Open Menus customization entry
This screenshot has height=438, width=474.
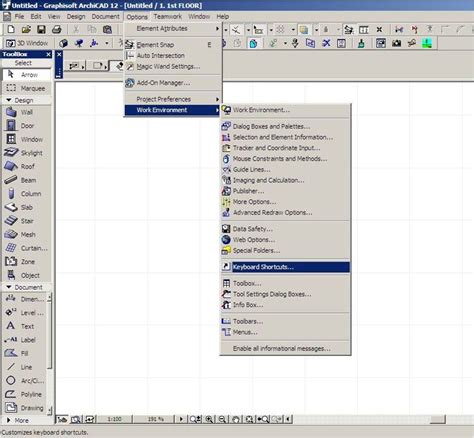pyautogui.click(x=285, y=332)
